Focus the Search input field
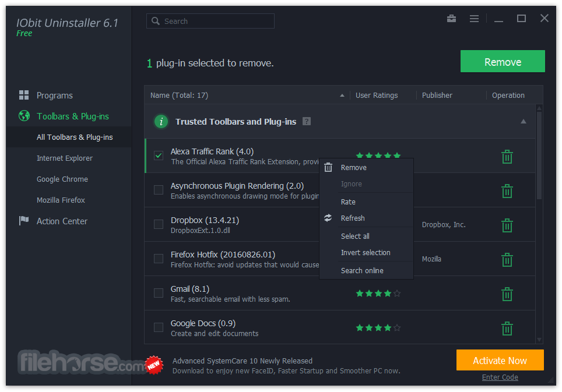The width and height of the screenshot is (562, 392). (x=210, y=21)
